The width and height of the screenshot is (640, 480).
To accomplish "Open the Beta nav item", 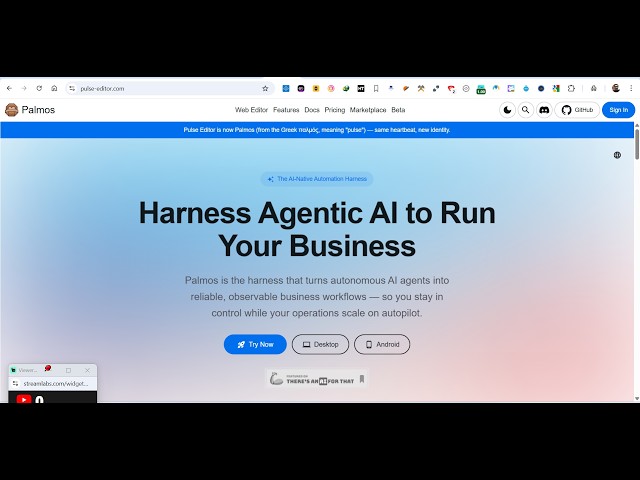I will (398, 110).
